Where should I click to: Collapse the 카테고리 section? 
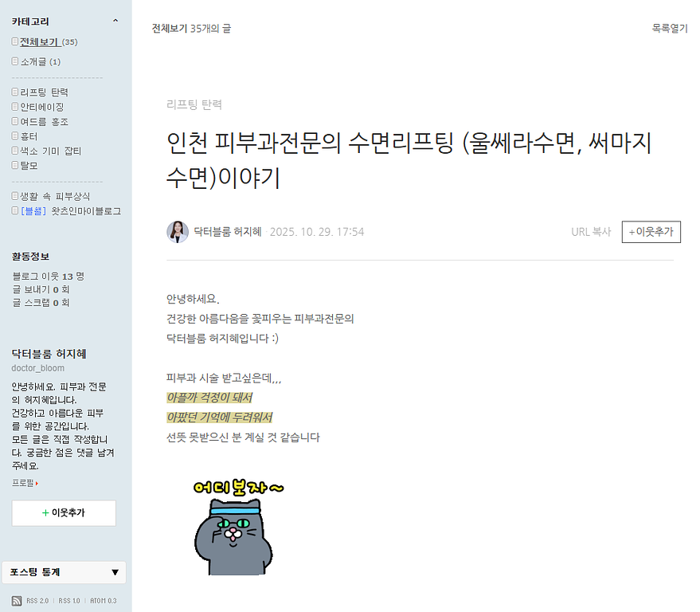pyautogui.click(x=115, y=21)
